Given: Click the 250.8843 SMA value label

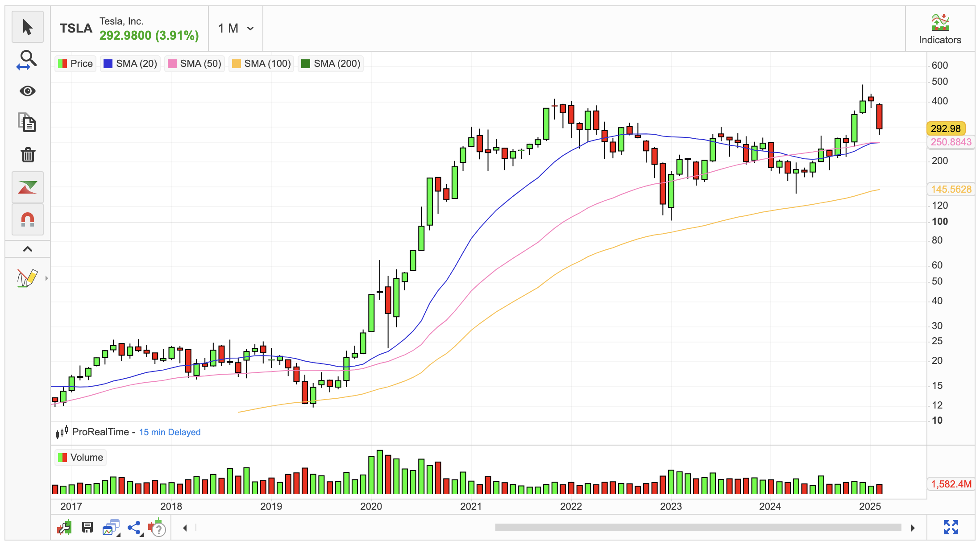Looking at the screenshot, I should coord(951,142).
